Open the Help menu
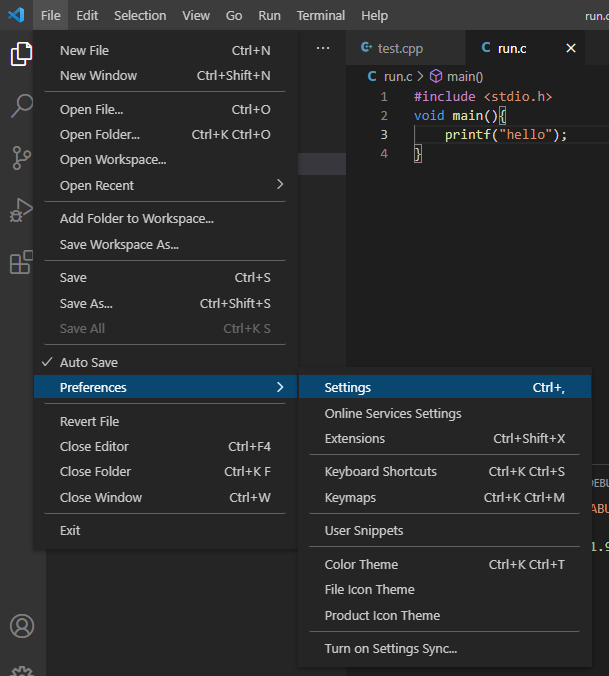The image size is (609, 676). pyautogui.click(x=374, y=16)
